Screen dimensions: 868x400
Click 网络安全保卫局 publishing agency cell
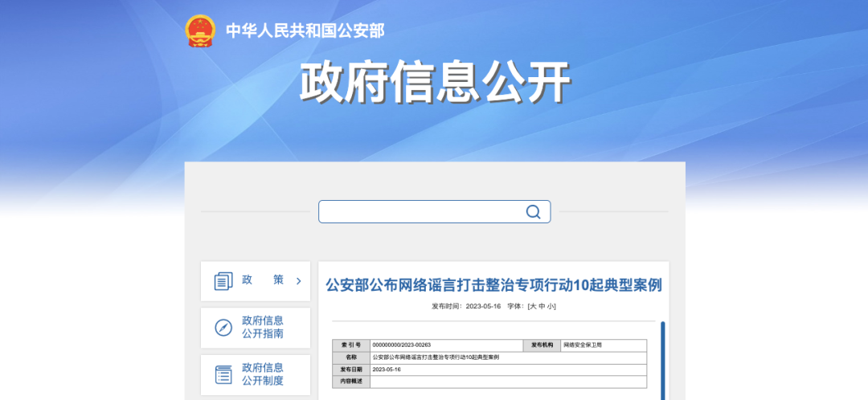[x=583, y=345]
